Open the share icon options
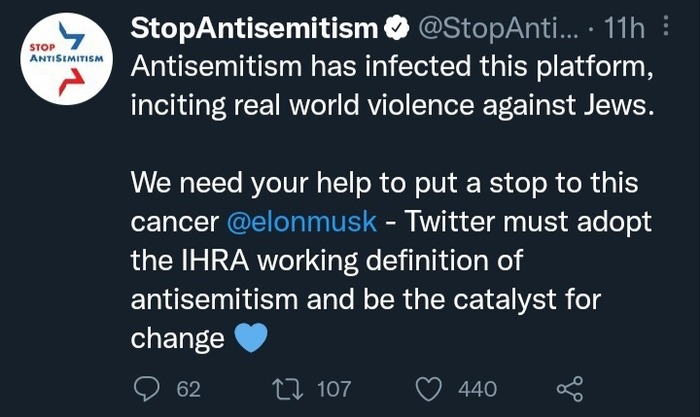 (568, 388)
